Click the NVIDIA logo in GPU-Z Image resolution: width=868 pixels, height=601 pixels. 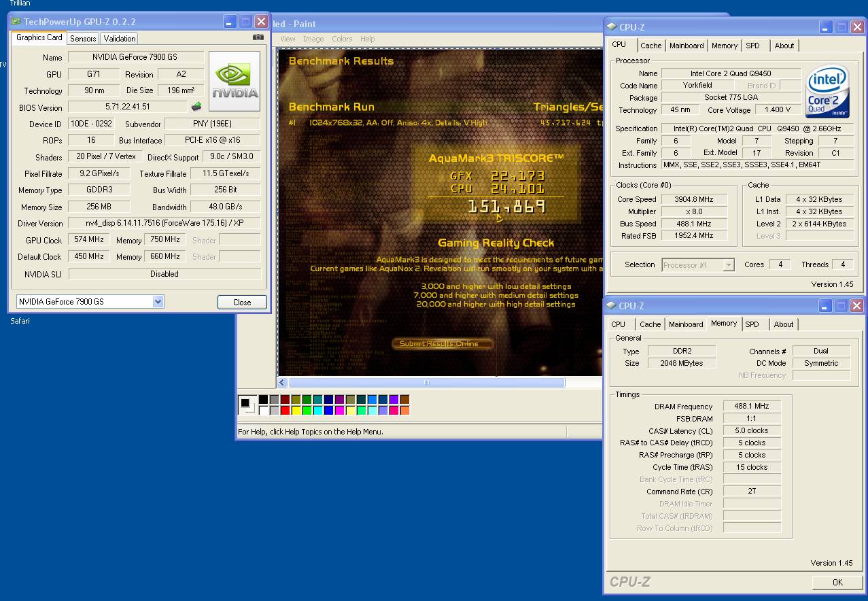[x=235, y=81]
